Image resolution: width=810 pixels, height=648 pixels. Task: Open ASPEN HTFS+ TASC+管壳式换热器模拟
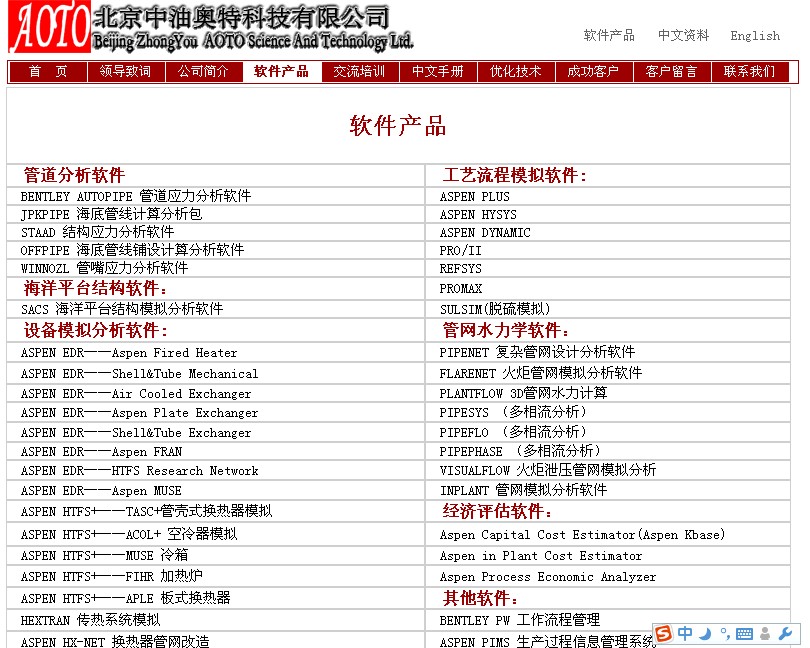[x=146, y=512]
